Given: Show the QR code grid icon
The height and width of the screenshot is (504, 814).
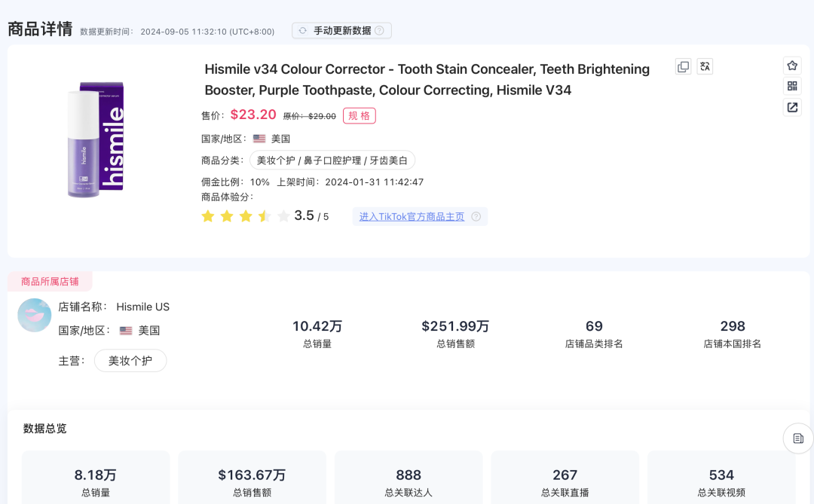Looking at the screenshot, I should point(792,86).
